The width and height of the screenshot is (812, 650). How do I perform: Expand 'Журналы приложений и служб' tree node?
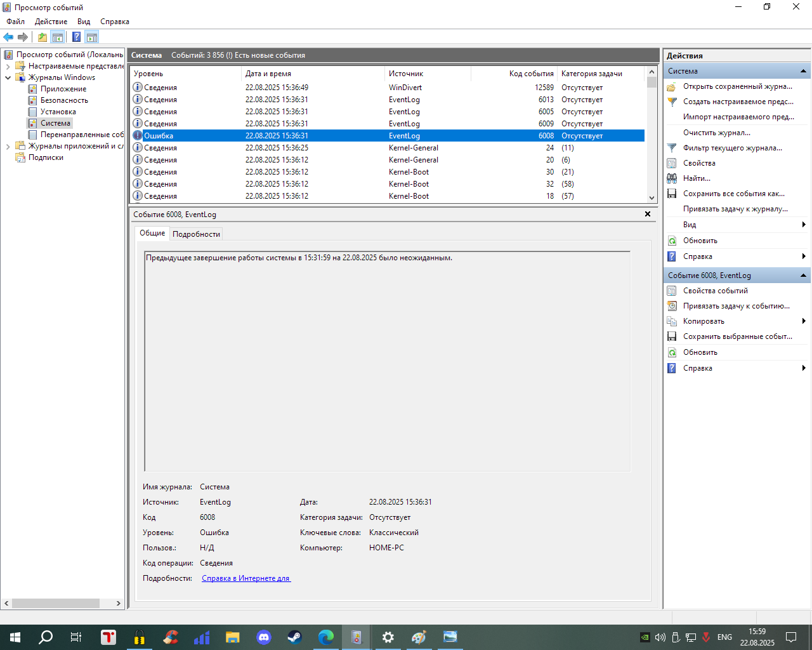click(8, 146)
